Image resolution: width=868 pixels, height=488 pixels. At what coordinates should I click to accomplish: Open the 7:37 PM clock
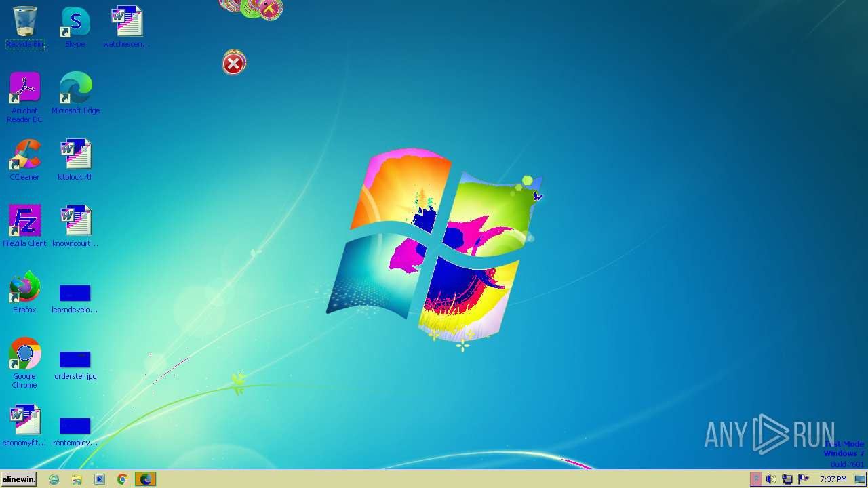click(833, 479)
